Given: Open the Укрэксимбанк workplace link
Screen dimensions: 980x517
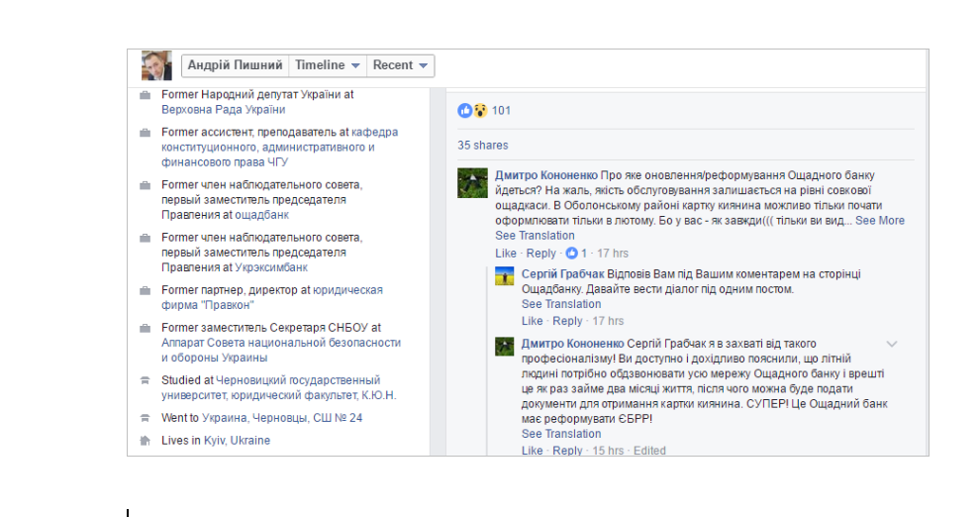Looking at the screenshot, I should 271,267.
